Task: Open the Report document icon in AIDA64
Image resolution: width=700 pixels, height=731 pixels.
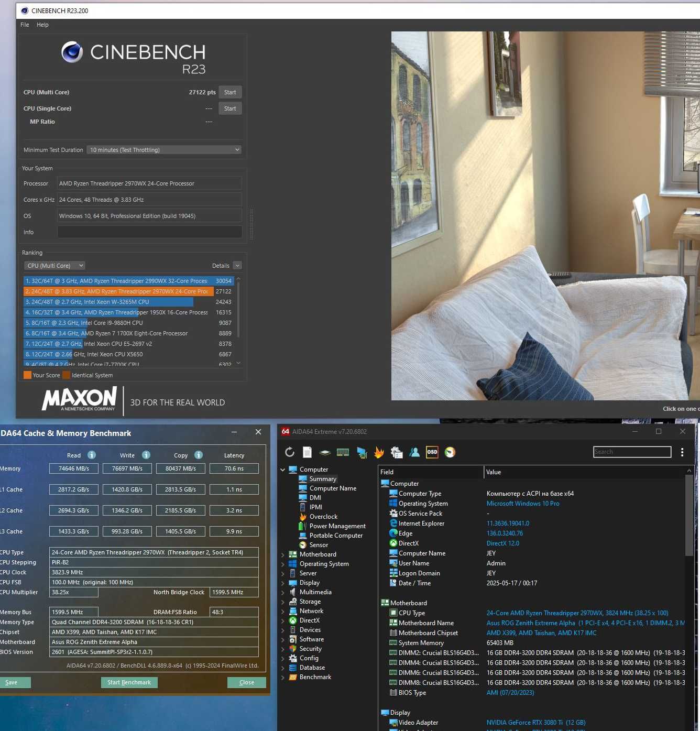Action: [x=308, y=452]
